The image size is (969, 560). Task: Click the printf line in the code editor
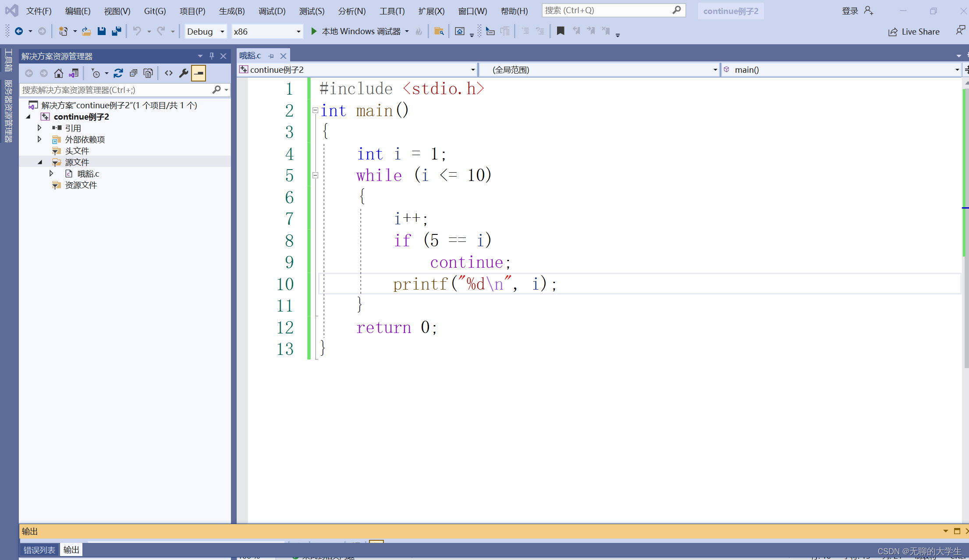(x=475, y=284)
